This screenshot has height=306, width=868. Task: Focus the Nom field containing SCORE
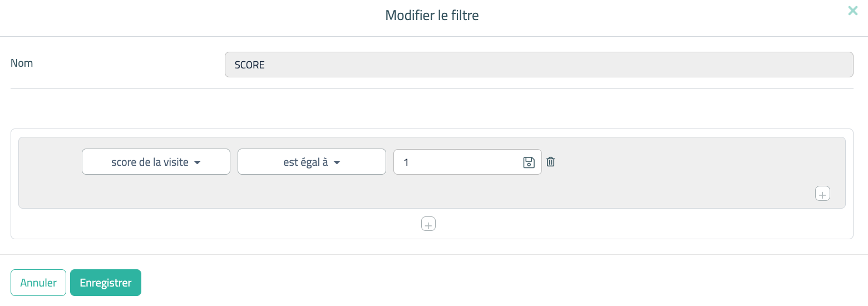(x=539, y=65)
